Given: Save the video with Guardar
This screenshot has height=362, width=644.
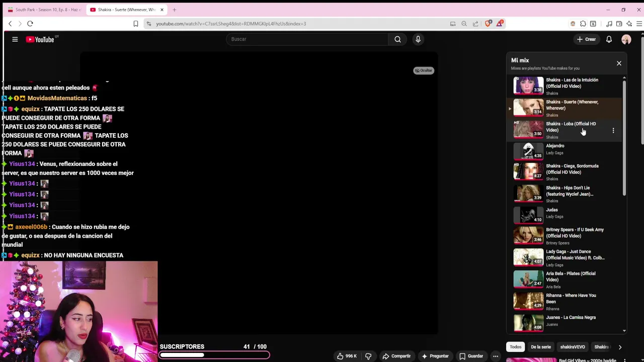Looking at the screenshot, I should click(471, 356).
